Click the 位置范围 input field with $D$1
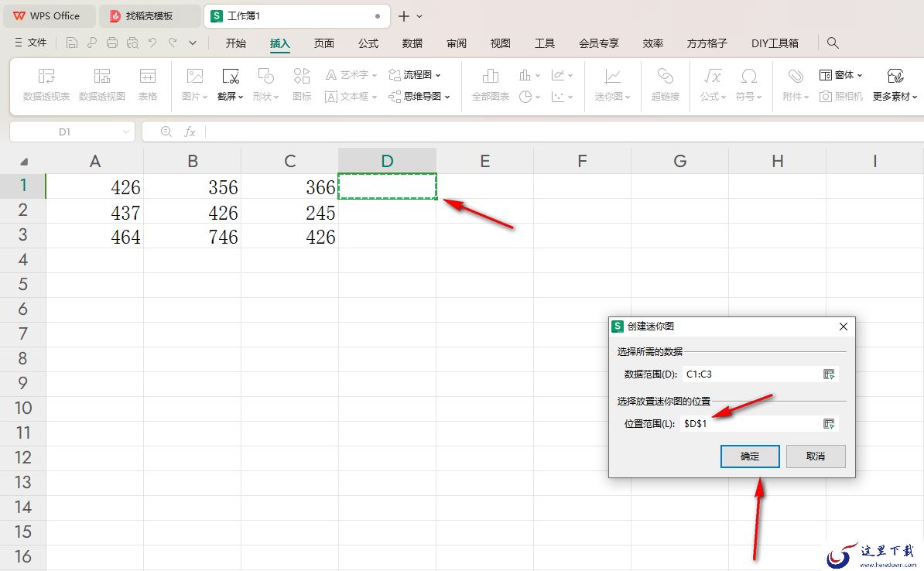Viewport: 924px width, 571px height. (x=759, y=424)
